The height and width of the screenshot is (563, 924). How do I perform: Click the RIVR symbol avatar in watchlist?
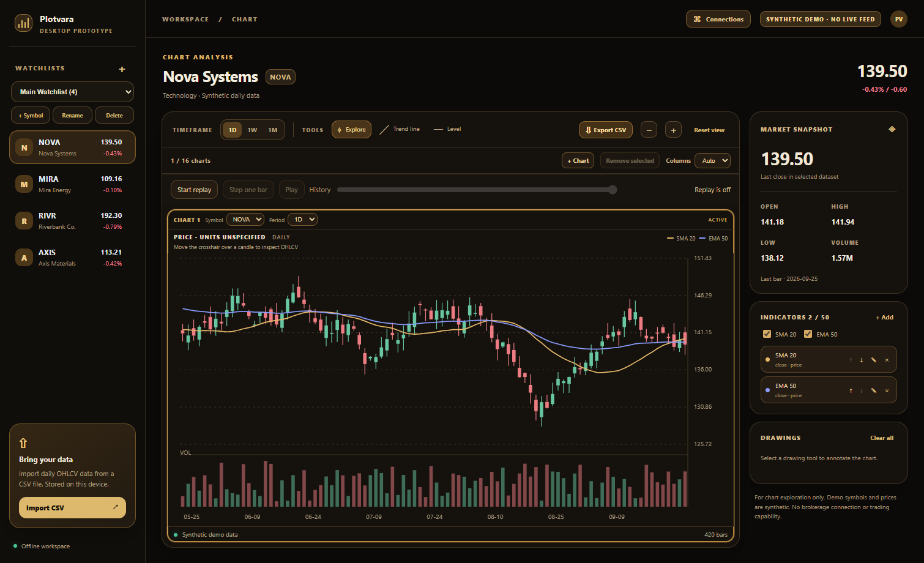click(24, 221)
